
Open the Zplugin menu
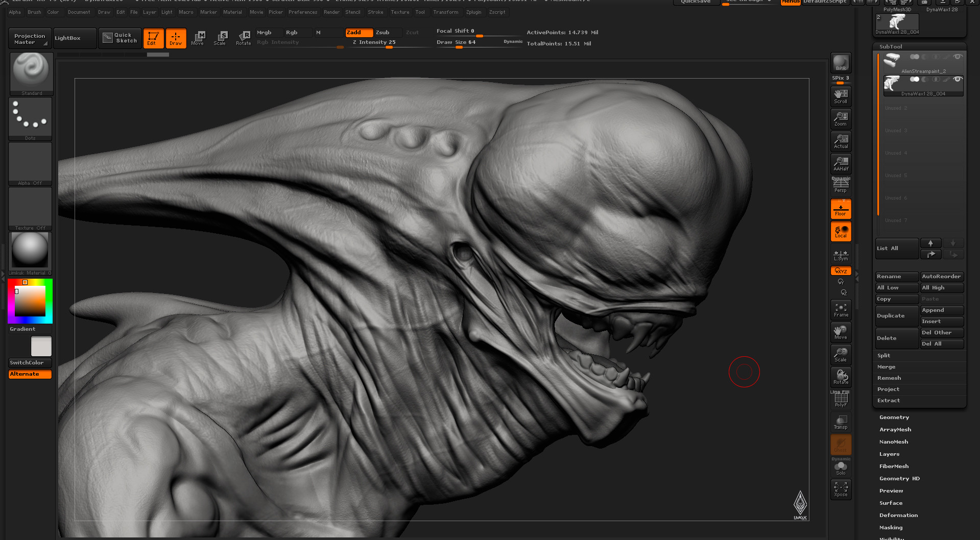coord(473,12)
